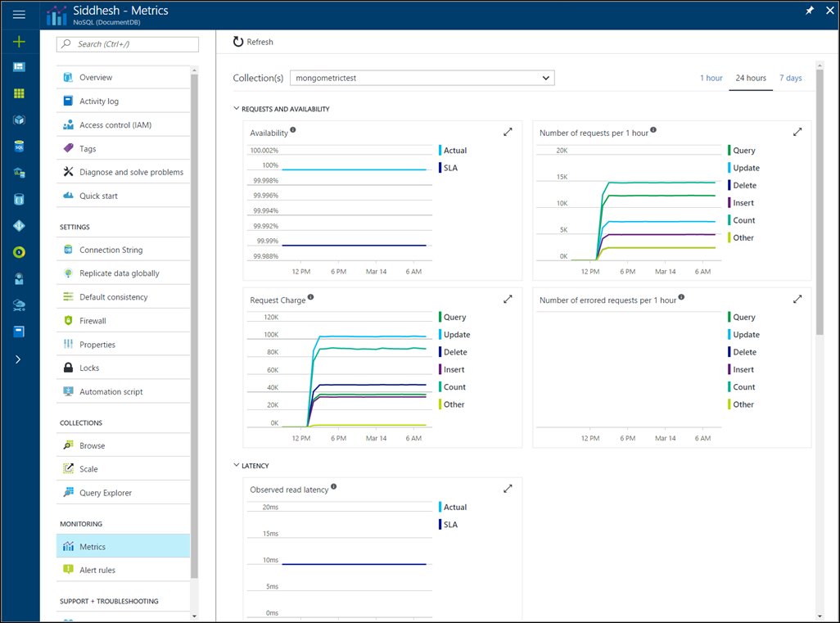Open the hamburger menu in the portal
840x623 pixels.
pos(19,15)
